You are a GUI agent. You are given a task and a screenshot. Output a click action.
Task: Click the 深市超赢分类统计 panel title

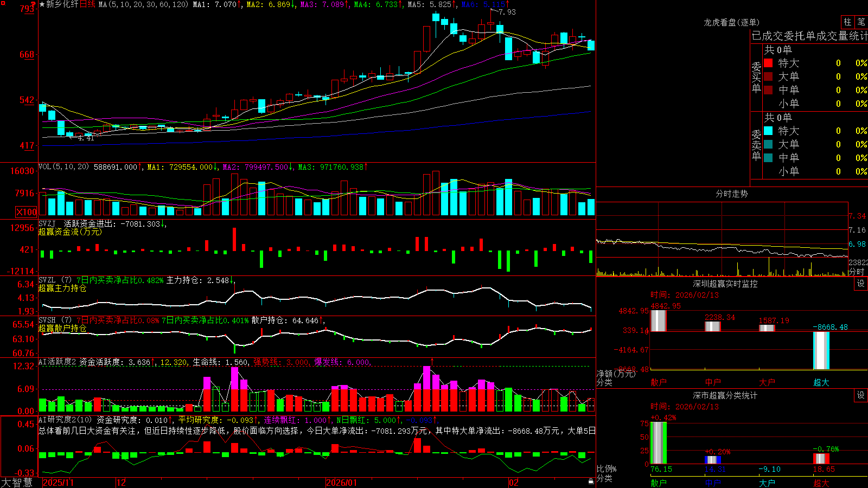pyautogui.click(x=725, y=396)
